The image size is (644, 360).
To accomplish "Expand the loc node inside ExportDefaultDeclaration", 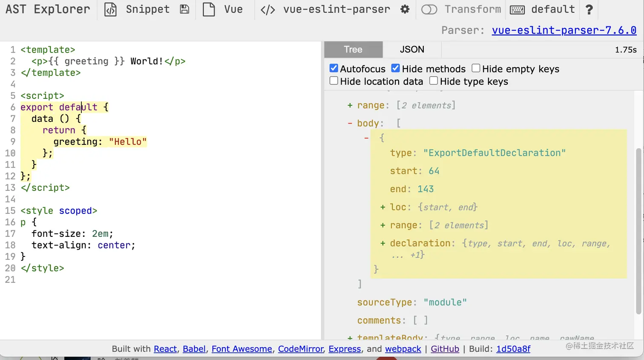I will point(382,207).
